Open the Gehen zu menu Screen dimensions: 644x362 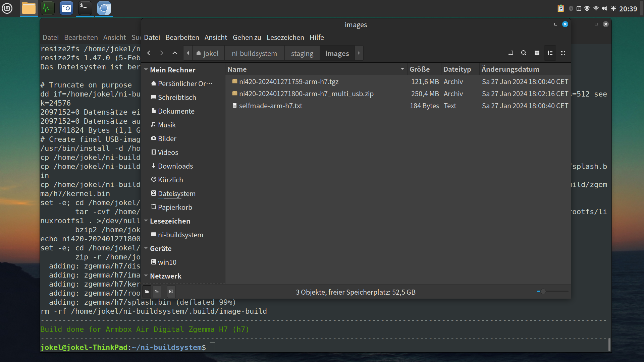click(x=247, y=38)
